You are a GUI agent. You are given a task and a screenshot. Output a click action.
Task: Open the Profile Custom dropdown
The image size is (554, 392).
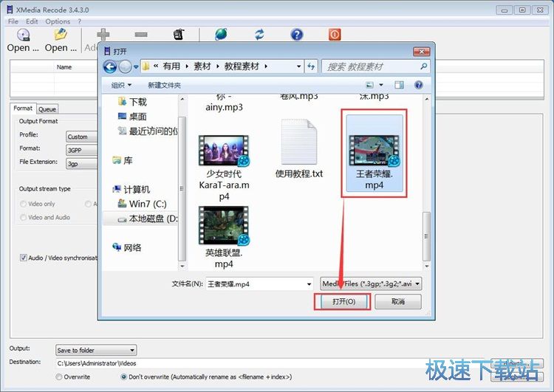click(x=82, y=137)
